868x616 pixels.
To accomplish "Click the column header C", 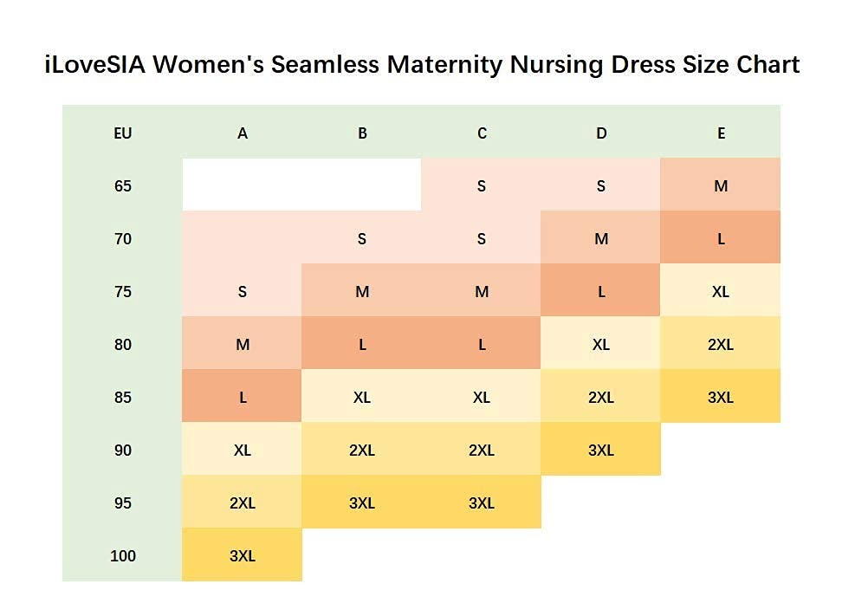I will point(482,133).
